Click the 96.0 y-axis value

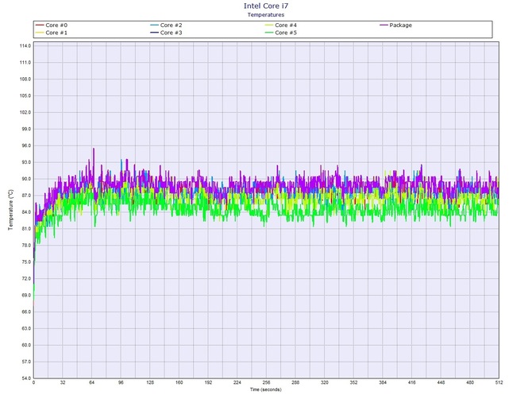point(25,145)
